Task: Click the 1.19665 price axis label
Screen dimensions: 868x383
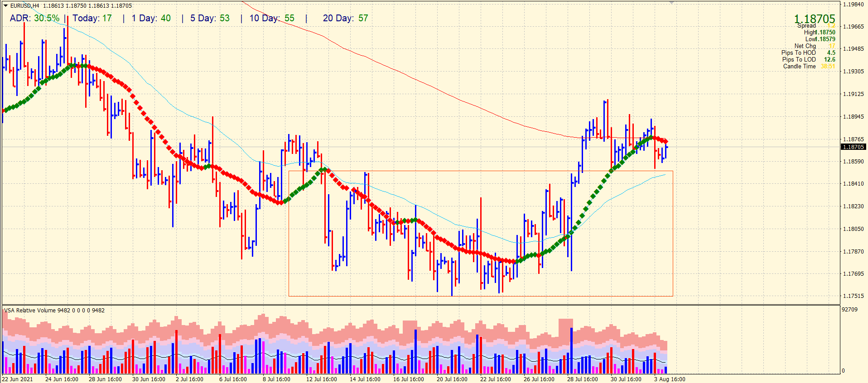Action: [853, 27]
